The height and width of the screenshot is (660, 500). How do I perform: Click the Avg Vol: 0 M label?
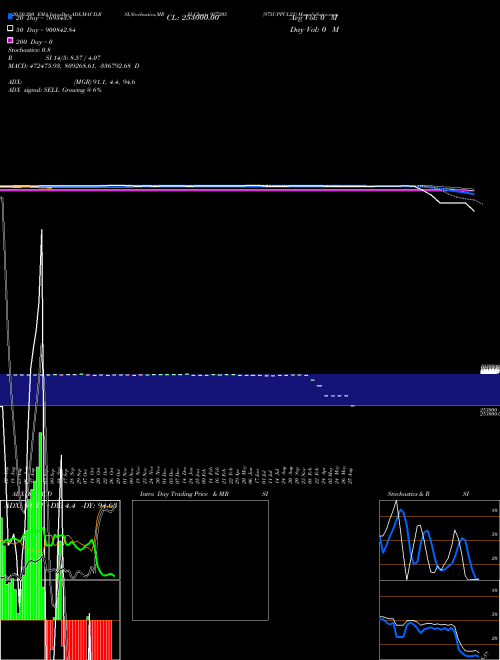click(x=314, y=18)
